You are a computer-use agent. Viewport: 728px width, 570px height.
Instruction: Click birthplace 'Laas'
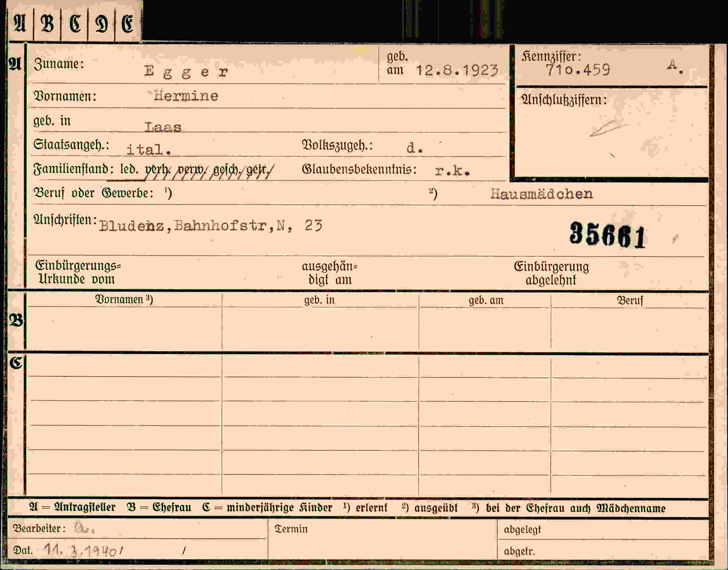pos(163,127)
